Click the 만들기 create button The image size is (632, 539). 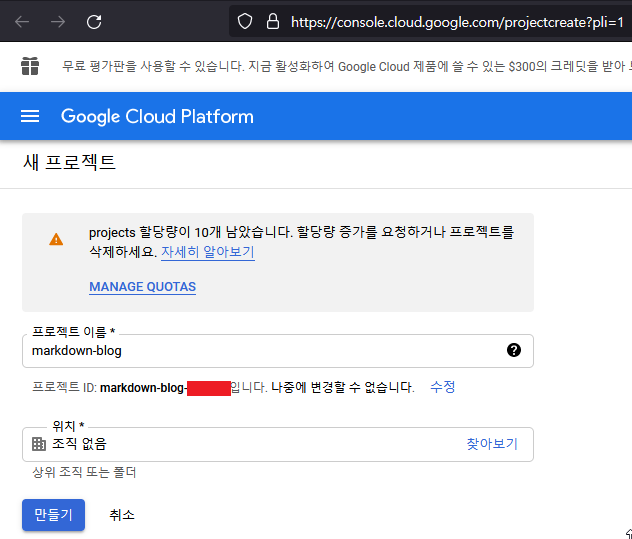pyautogui.click(x=53, y=515)
